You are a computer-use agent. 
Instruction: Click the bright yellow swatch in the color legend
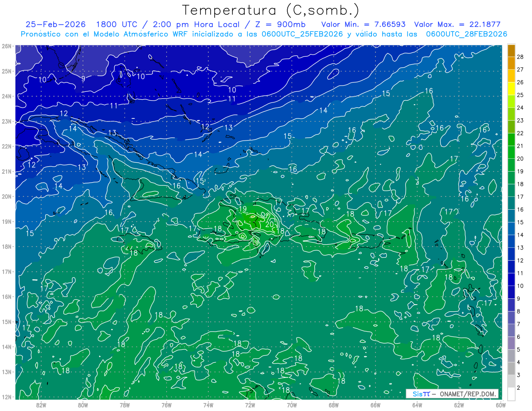point(511,89)
